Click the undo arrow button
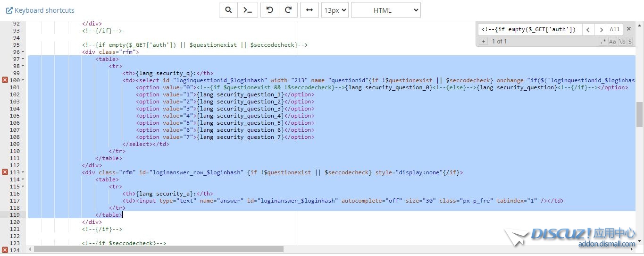The height and width of the screenshot is (256, 644). (270, 10)
